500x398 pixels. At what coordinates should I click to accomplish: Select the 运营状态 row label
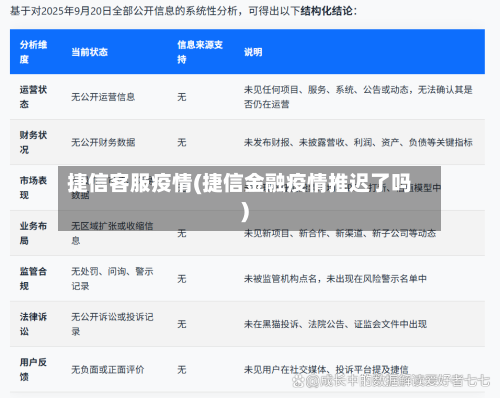33,97
